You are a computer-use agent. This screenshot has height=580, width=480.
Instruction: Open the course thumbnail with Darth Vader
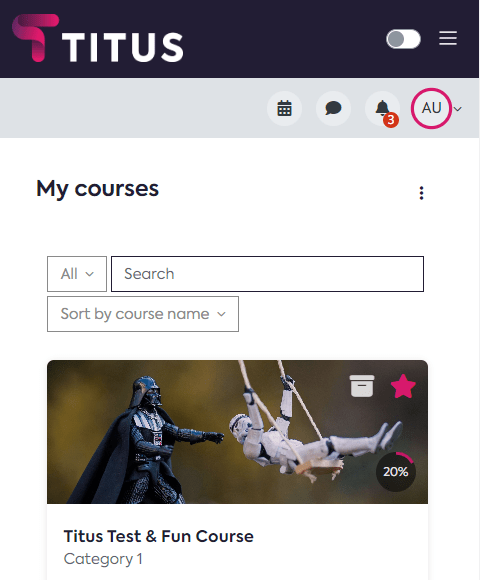[x=237, y=432]
